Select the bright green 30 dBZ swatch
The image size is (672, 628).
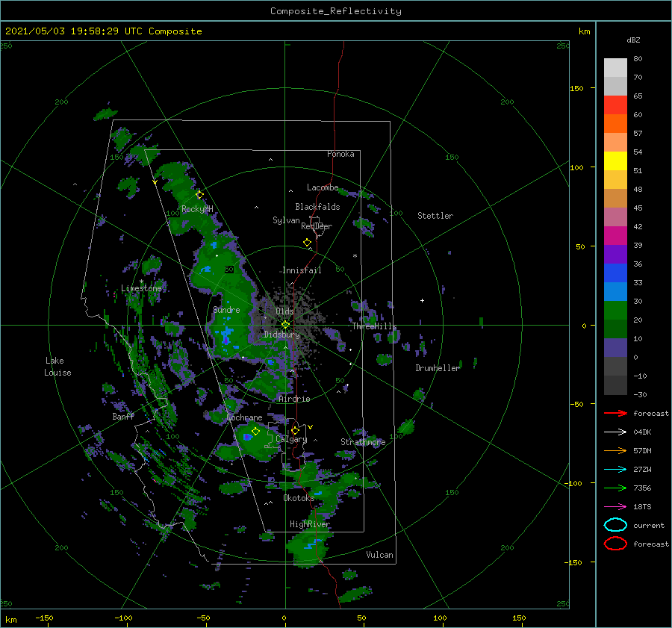click(x=615, y=310)
